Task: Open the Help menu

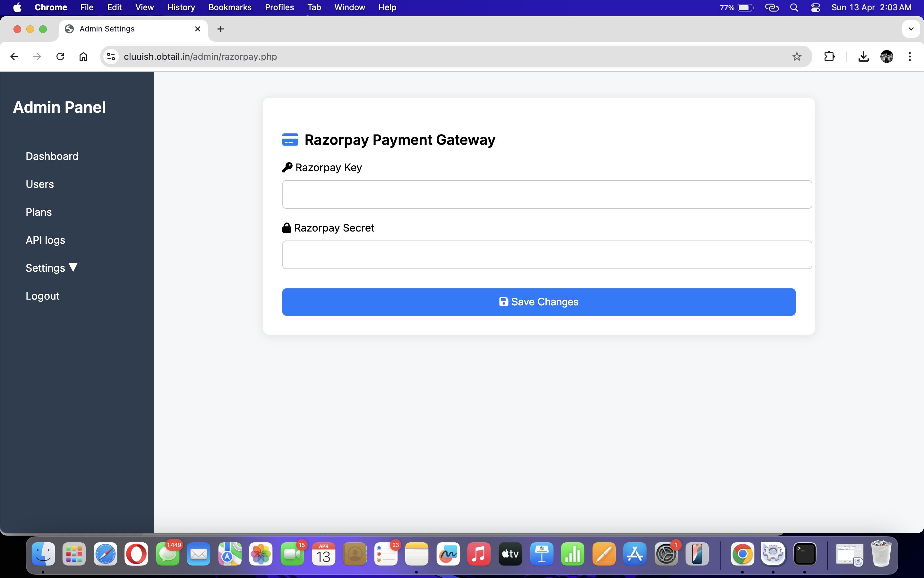Action: tap(387, 8)
